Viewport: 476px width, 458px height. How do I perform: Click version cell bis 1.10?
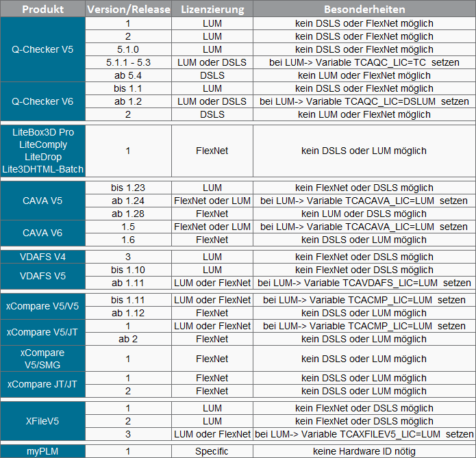point(128,270)
